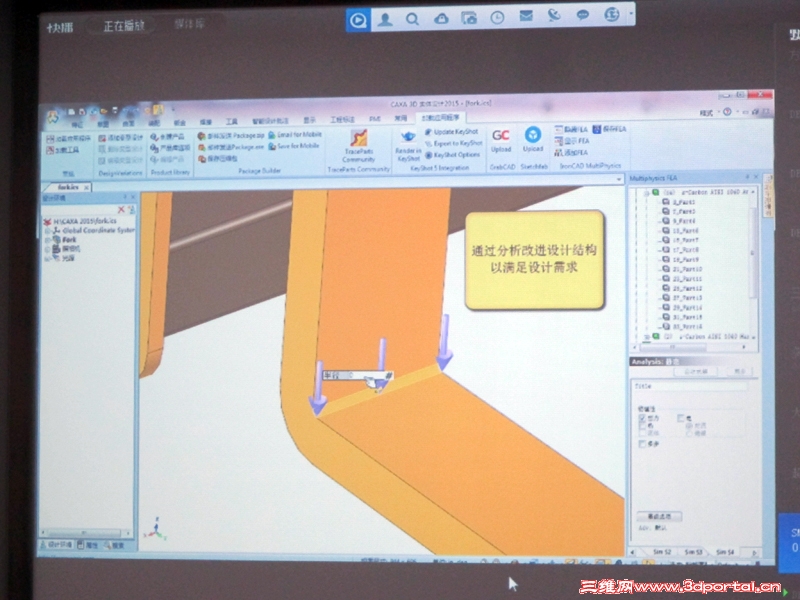Collapse the first Carbon AISI 1040 material node

coord(646,193)
